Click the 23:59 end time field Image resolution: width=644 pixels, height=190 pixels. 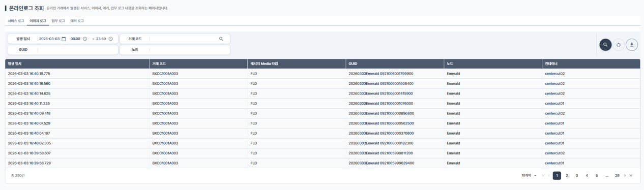(x=101, y=39)
